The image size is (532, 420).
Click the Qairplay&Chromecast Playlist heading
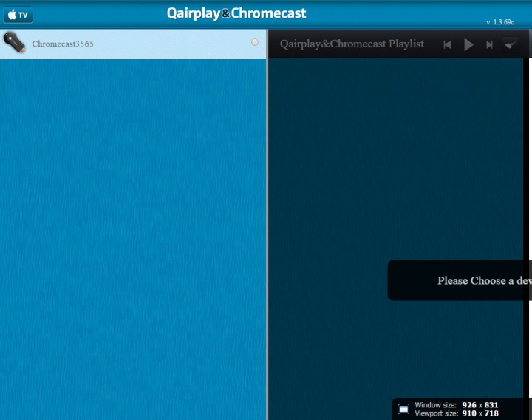point(352,44)
